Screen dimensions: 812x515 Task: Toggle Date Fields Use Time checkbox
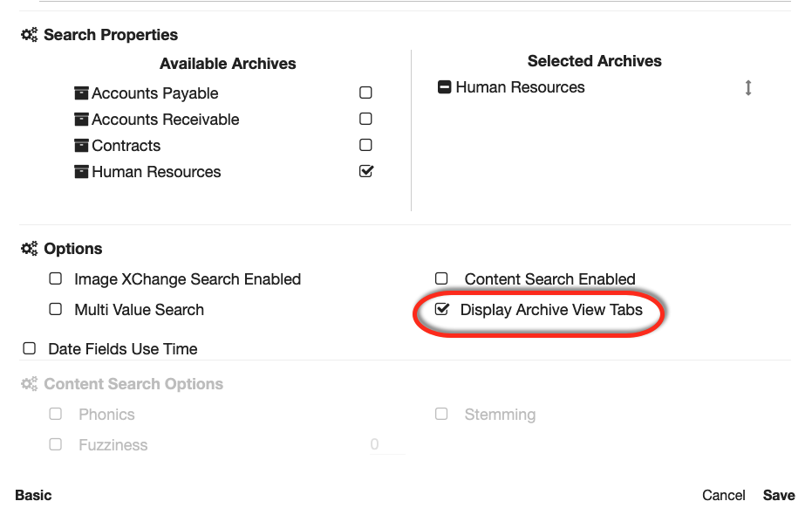[30, 348]
